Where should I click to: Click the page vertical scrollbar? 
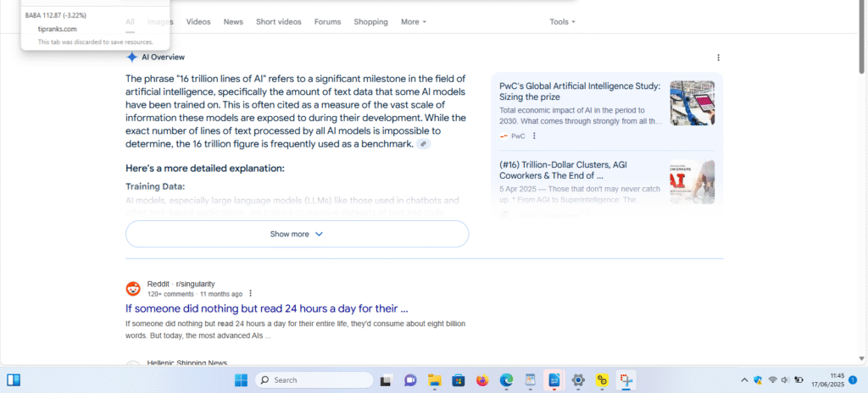[861, 37]
